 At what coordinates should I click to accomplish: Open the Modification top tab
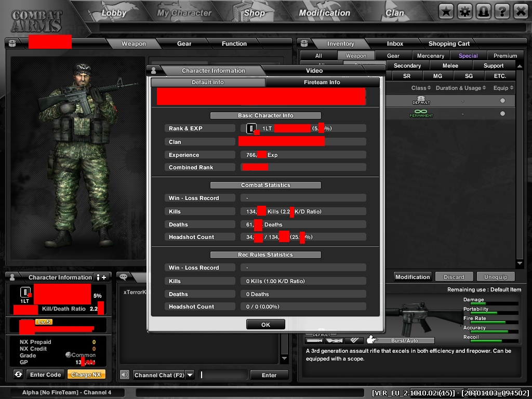[324, 13]
